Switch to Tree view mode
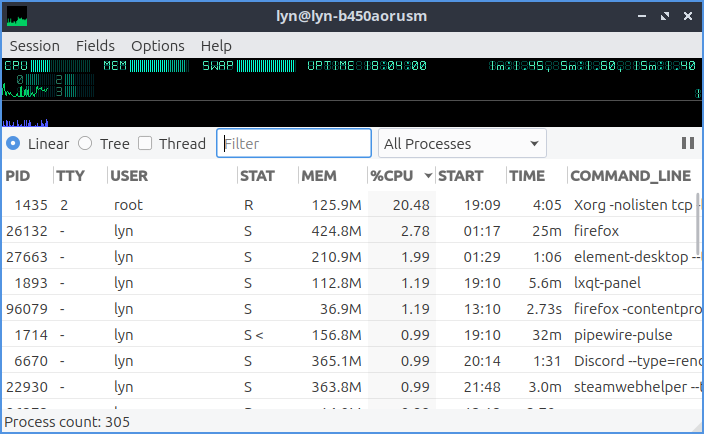Viewport: 704px width, 434px height. [85, 144]
